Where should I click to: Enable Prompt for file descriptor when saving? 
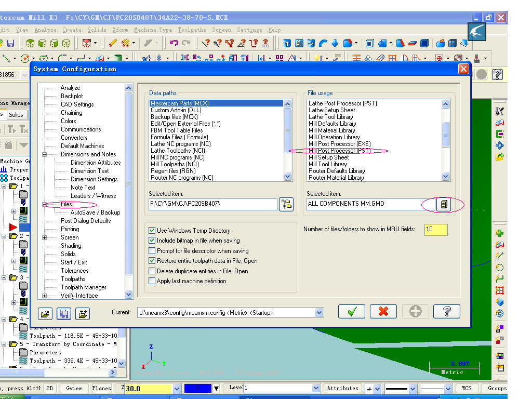point(152,251)
